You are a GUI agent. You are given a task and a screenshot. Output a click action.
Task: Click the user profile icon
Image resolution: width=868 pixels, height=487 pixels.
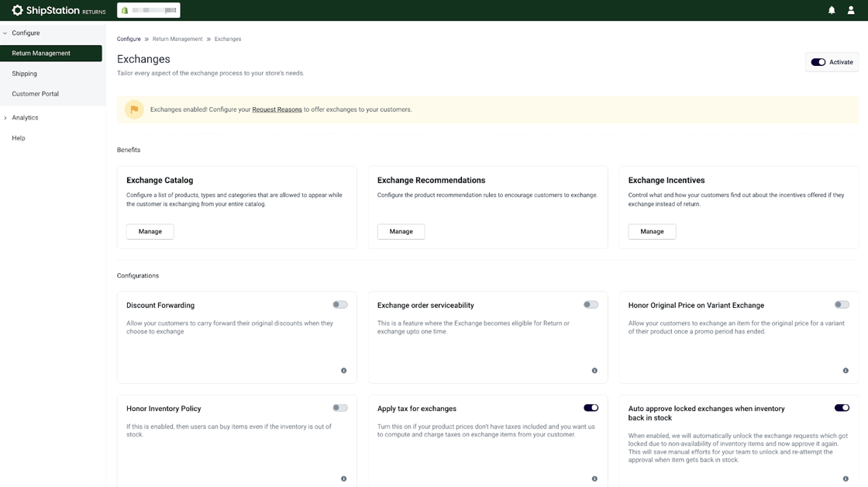coord(850,10)
